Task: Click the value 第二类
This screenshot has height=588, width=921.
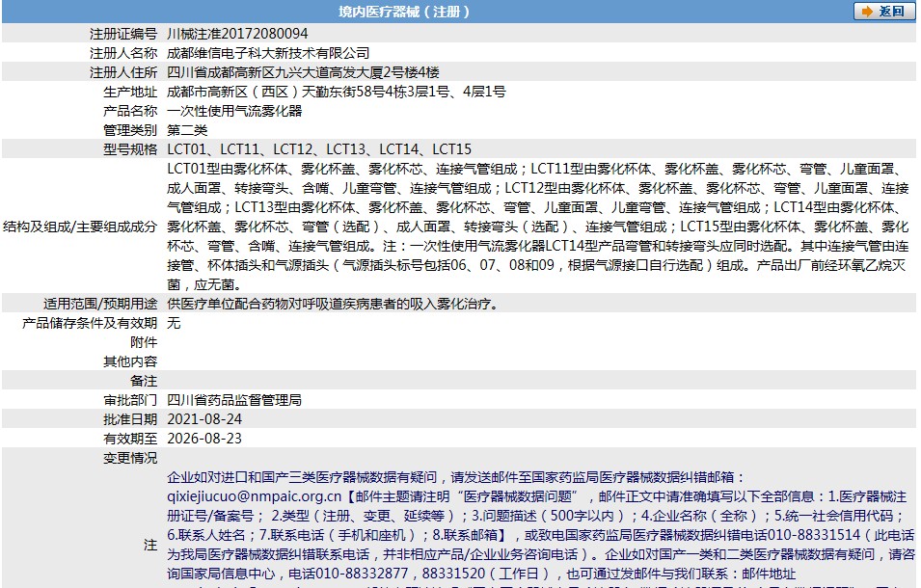Action: pos(187,130)
